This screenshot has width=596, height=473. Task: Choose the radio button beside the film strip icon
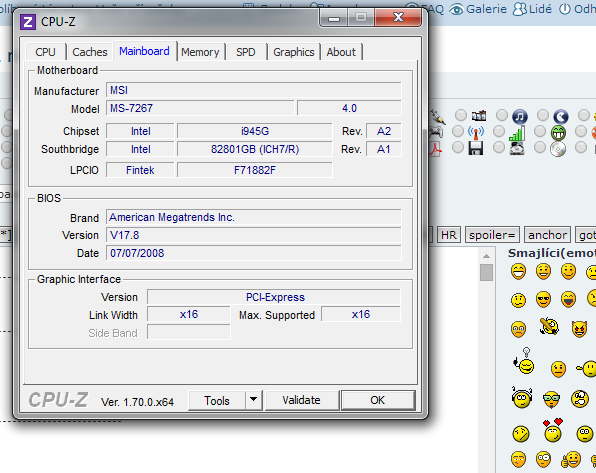(461, 115)
